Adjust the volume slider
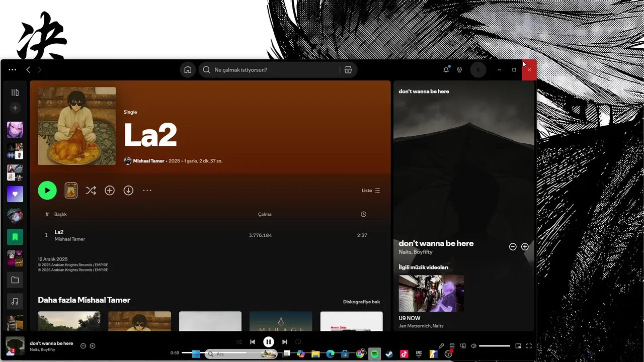The height and width of the screenshot is (362, 644). point(495,346)
